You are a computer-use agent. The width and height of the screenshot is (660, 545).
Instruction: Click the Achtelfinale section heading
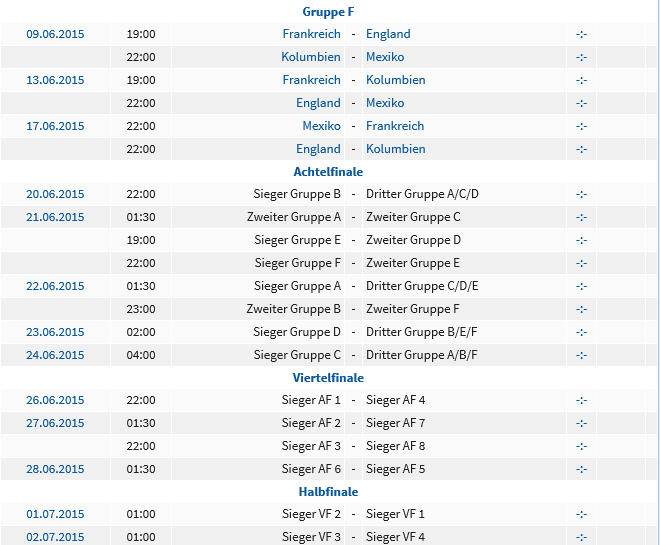coord(328,172)
